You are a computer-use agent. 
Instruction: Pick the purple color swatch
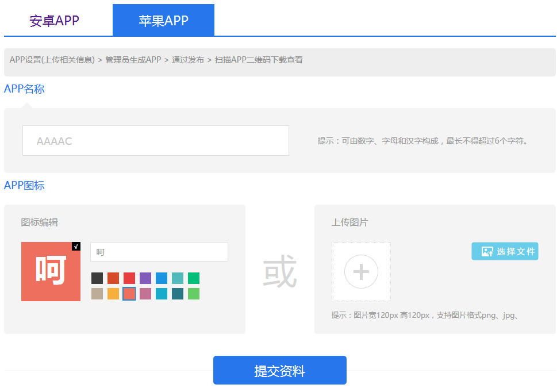pos(145,278)
